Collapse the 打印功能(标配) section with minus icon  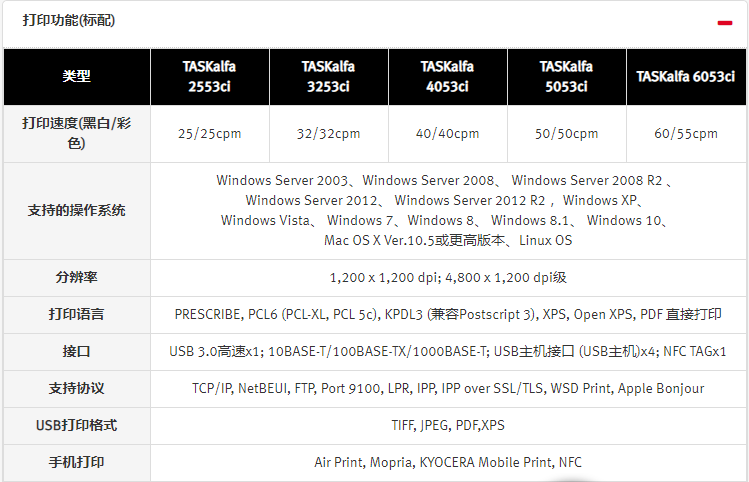tap(724, 21)
